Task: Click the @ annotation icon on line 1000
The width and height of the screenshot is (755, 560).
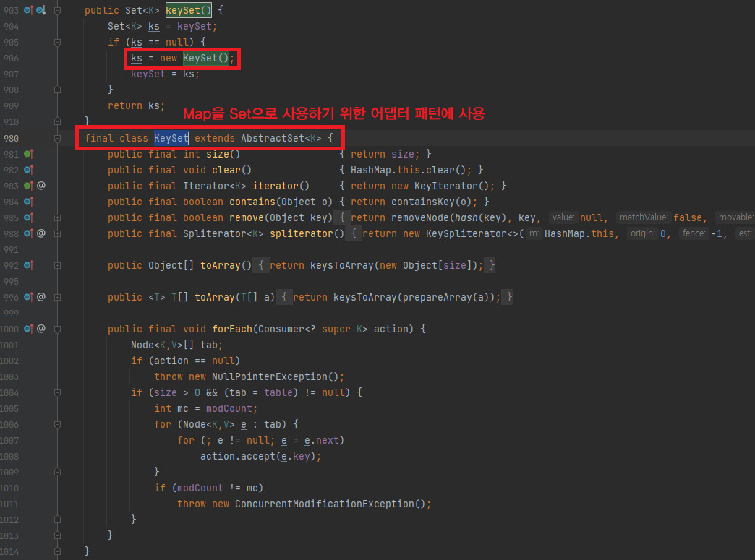Action: pos(41,329)
